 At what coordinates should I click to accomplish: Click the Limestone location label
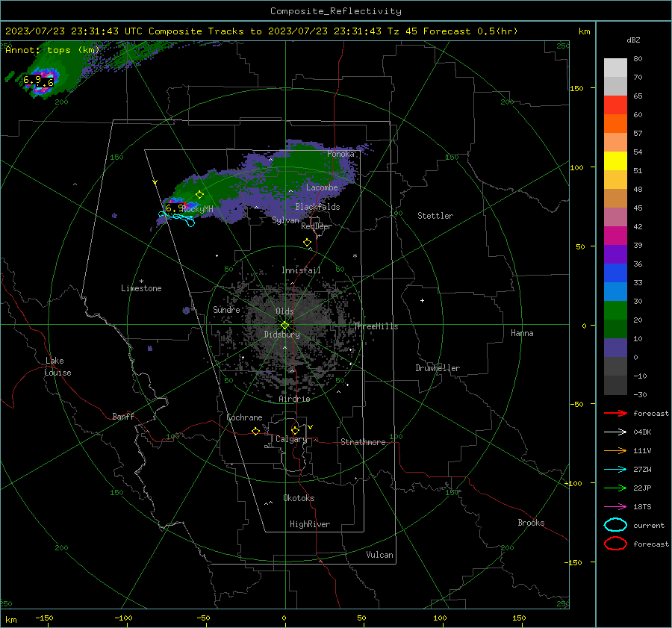coord(141,288)
